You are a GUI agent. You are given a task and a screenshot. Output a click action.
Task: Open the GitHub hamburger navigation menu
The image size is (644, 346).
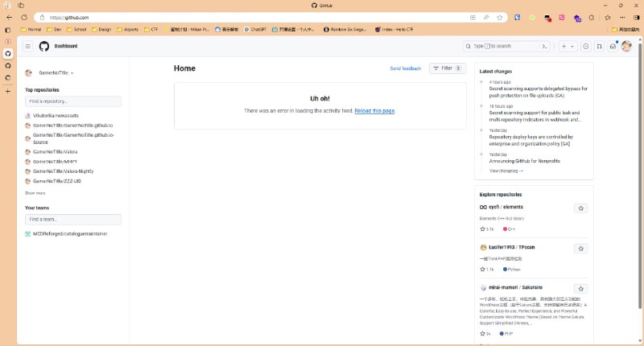pyautogui.click(x=27, y=47)
